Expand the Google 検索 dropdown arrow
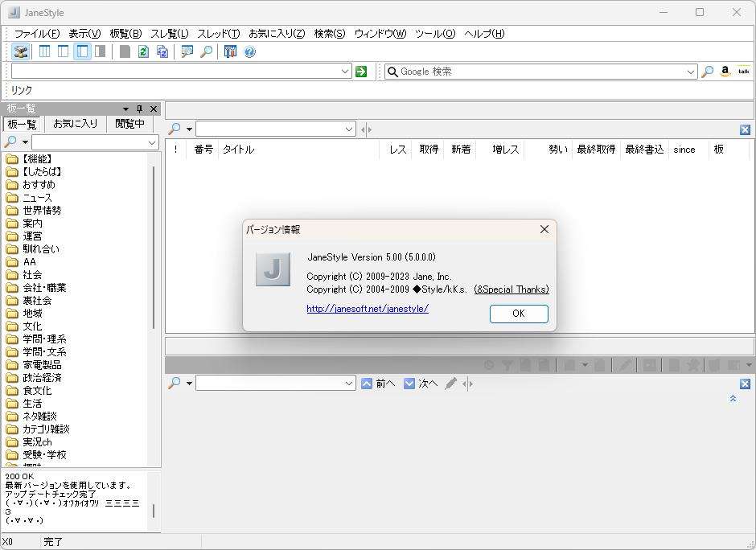Viewport: 756px width, 550px height. click(690, 72)
